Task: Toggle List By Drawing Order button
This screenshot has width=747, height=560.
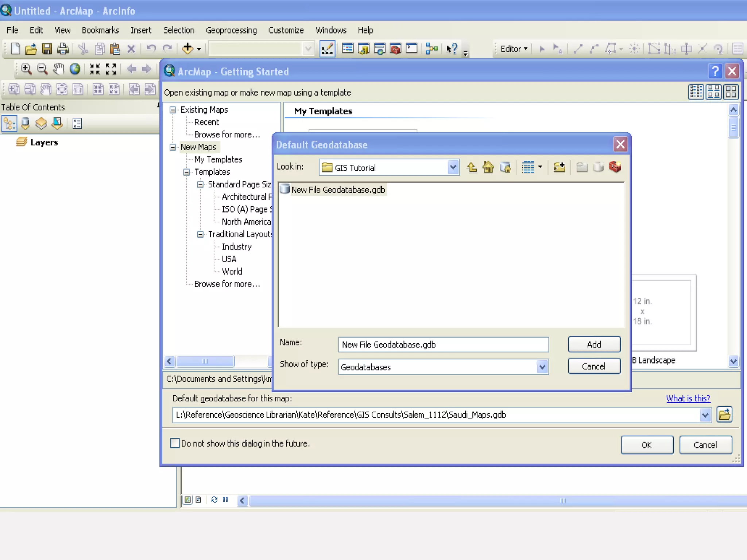Action: pos(9,124)
